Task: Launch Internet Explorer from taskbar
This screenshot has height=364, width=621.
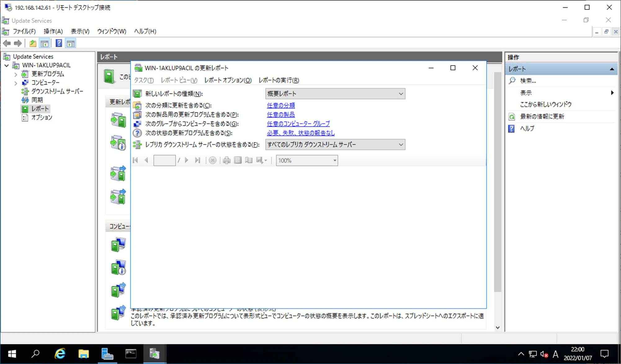Action: (60, 354)
